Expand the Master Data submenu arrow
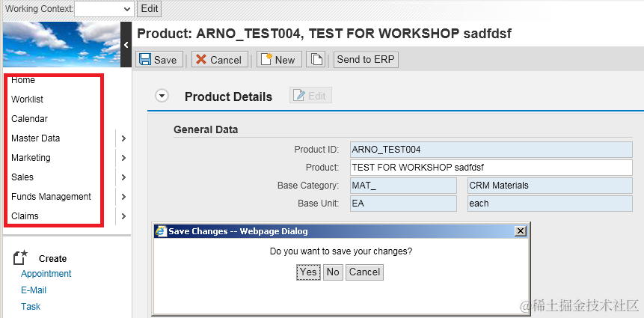 coord(123,138)
